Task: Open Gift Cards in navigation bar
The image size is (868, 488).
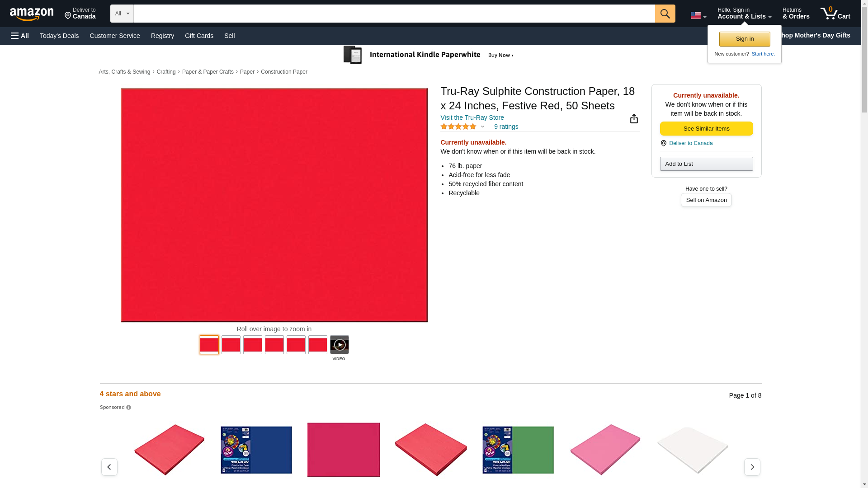Action: (199, 36)
